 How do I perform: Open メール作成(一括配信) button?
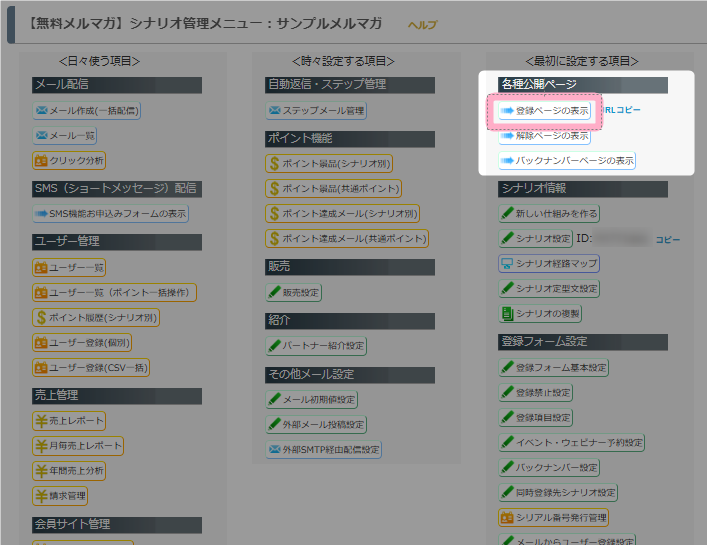pos(87,110)
